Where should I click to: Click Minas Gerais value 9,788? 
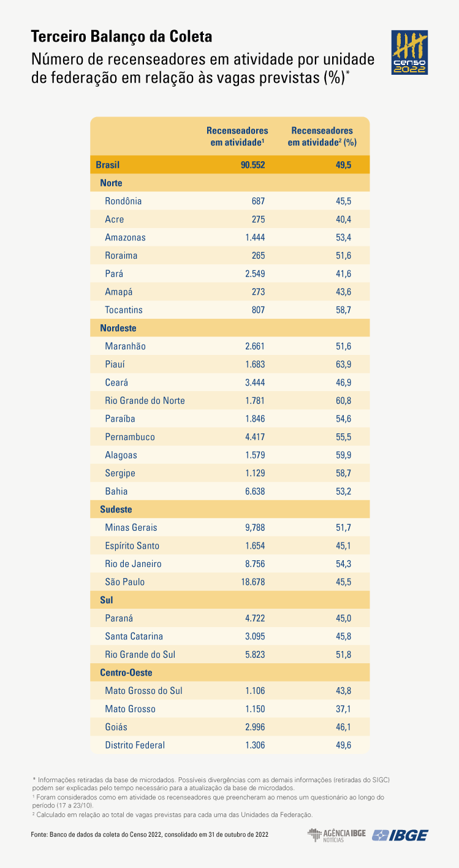tap(254, 527)
